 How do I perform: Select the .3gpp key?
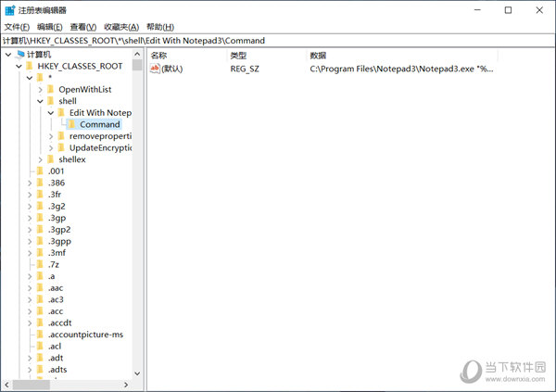[59, 242]
